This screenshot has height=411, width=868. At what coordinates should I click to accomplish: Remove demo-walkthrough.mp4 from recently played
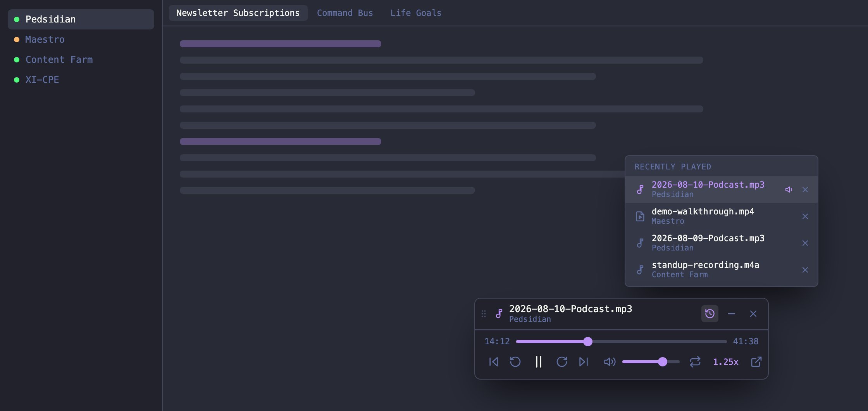point(805,216)
